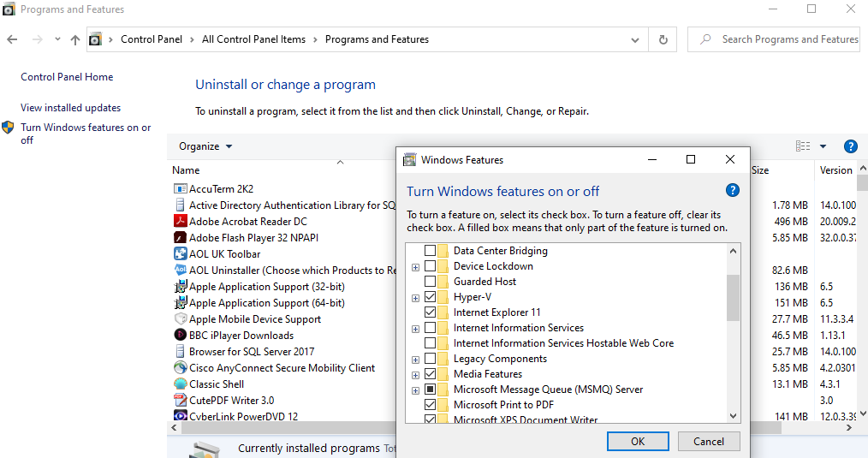This screenshot has height=458, width=868.
Task: Click the Browser for SQL Server 2017 icon
Action: 180,352
